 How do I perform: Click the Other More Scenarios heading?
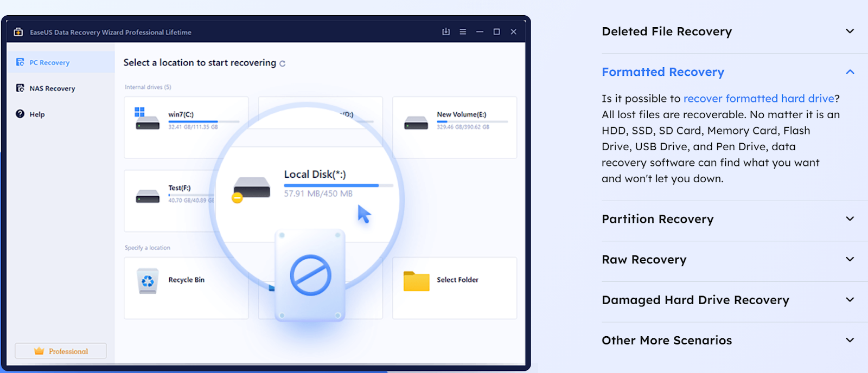pos(667,340)
